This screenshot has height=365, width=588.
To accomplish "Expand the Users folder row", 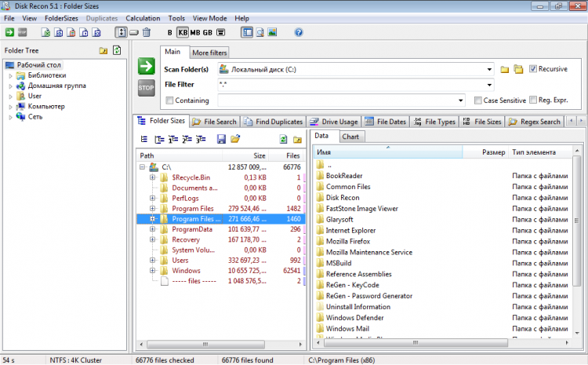I will point(153,260).
